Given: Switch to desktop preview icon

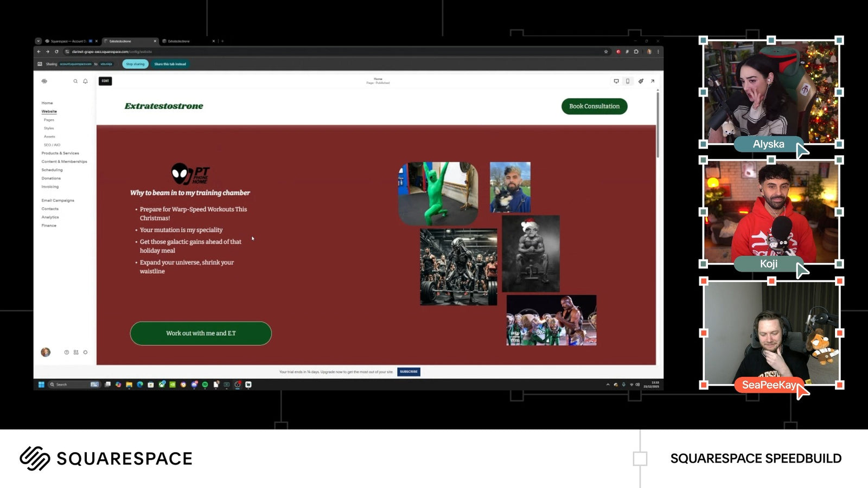Looking at the screenshot, I should pos(616,81).
